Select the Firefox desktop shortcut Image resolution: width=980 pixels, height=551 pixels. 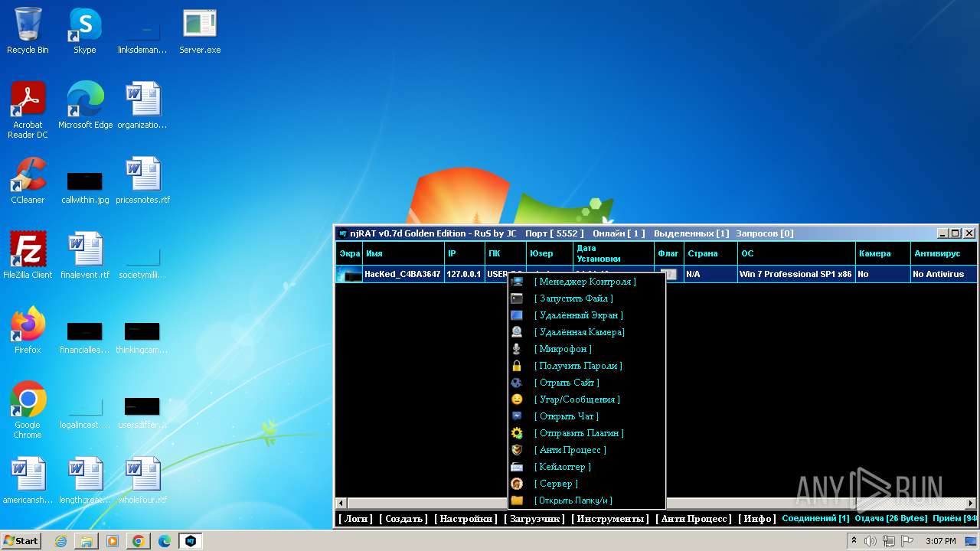click(x=28, y=331)
